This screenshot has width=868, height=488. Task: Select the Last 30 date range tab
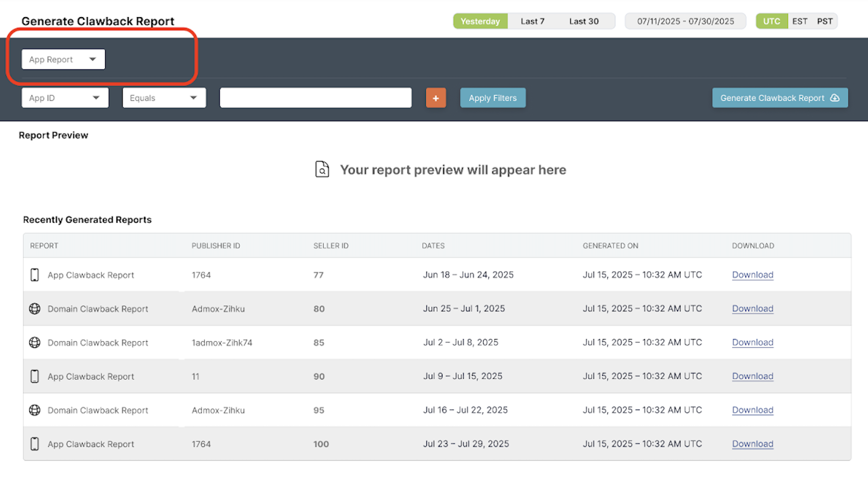(x=584, y=21)
